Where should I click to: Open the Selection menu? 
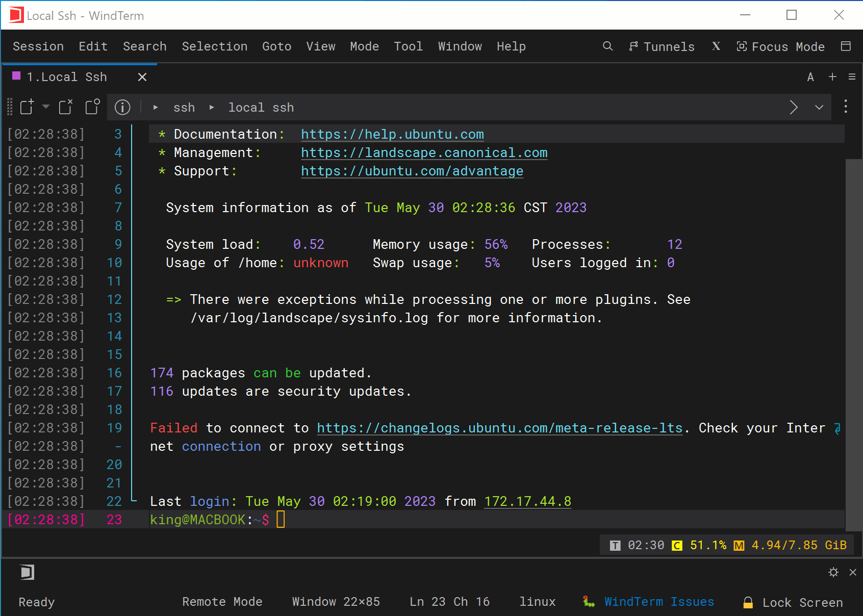point(214,46)
